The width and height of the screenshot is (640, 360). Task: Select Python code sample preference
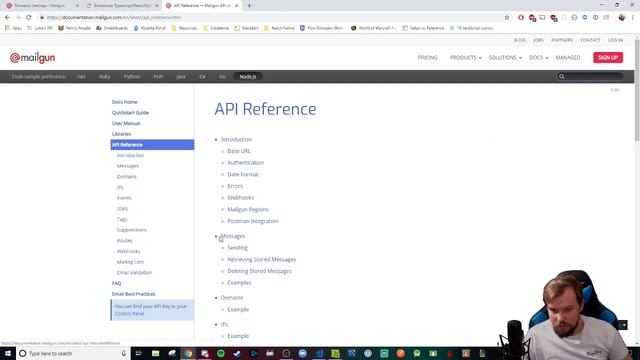coord(132,77)
